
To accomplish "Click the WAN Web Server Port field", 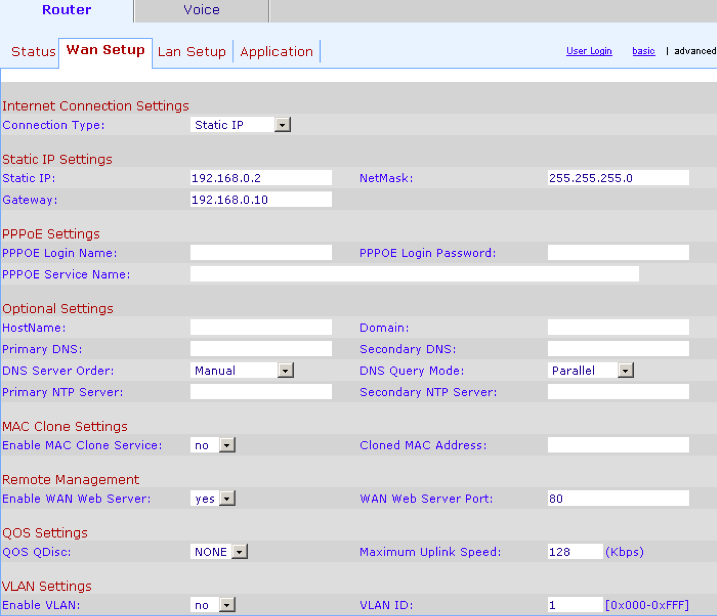I will click(618, 498).
